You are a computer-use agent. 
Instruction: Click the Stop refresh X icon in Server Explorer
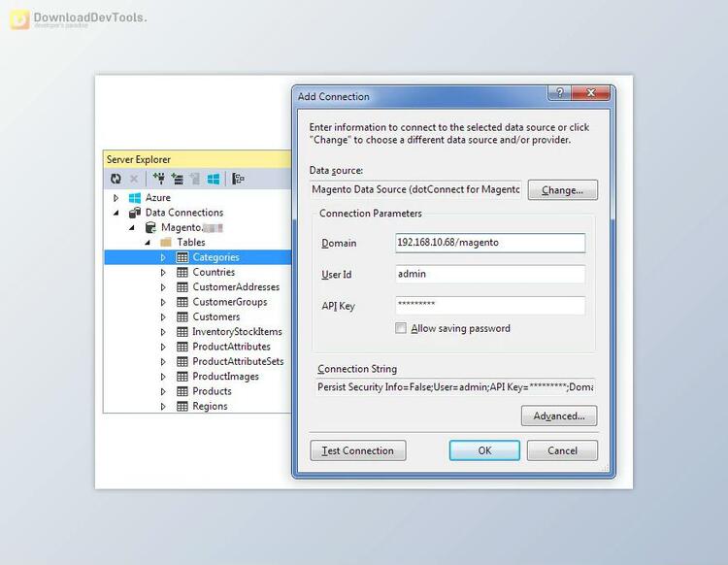(134, 179)
